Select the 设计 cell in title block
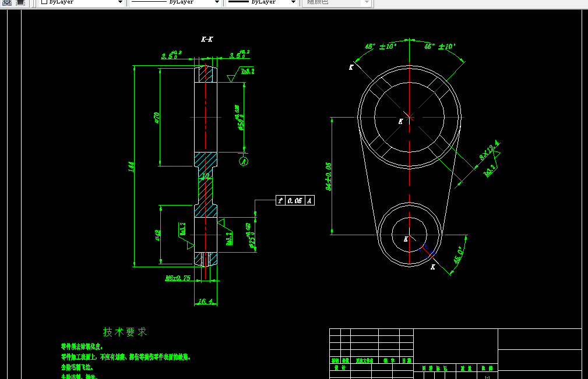 pyautogui.click(x=340, y=368)
